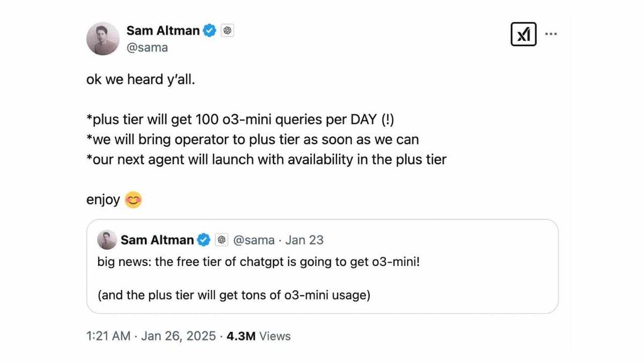Click the Grok icon in tweet header
The image size is (644, 362).
tap(523, 35)
